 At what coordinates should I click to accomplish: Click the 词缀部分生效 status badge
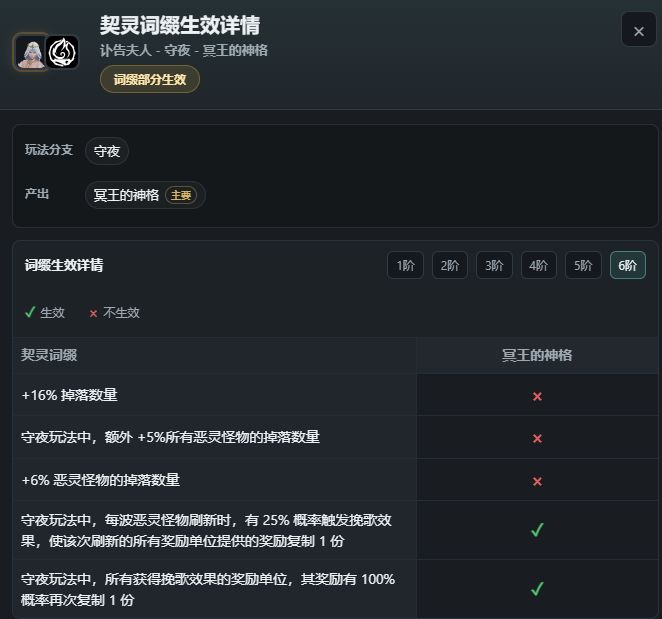[150, 79]
